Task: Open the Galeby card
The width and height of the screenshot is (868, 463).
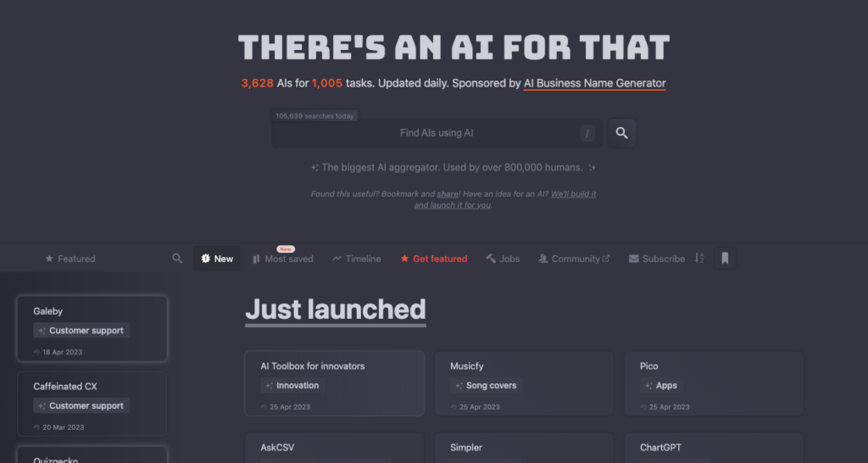Action: pos(92,328)
